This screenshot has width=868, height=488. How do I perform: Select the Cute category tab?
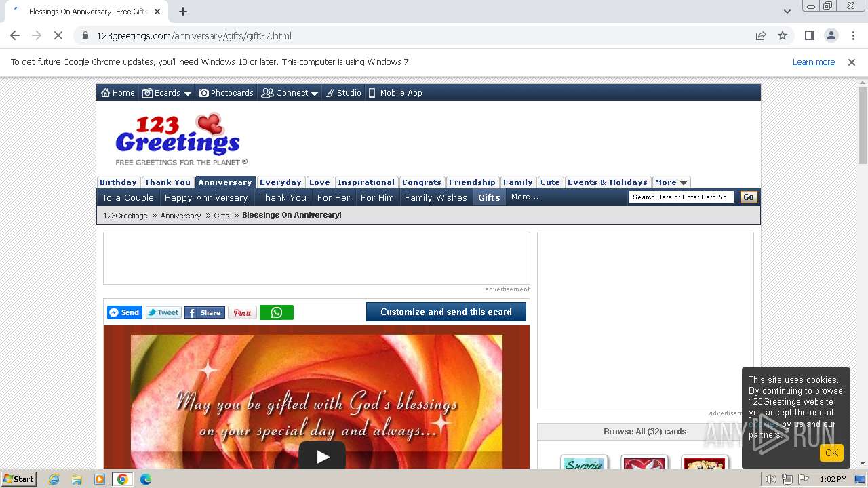pyautogui.click(x=550, y=182)
